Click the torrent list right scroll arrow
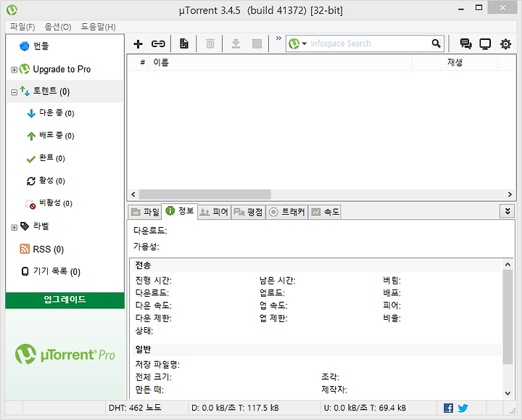 coord(510,194)
